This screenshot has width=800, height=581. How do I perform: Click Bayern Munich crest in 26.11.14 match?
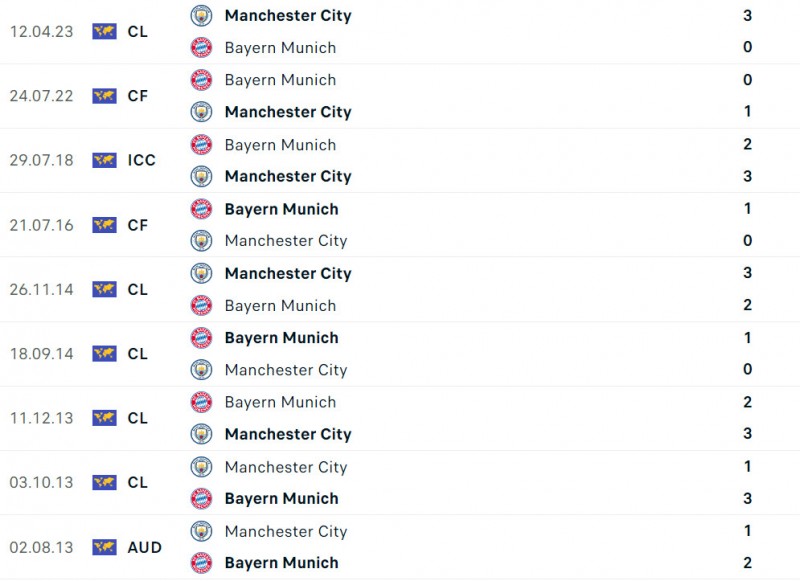click(201, 305)
